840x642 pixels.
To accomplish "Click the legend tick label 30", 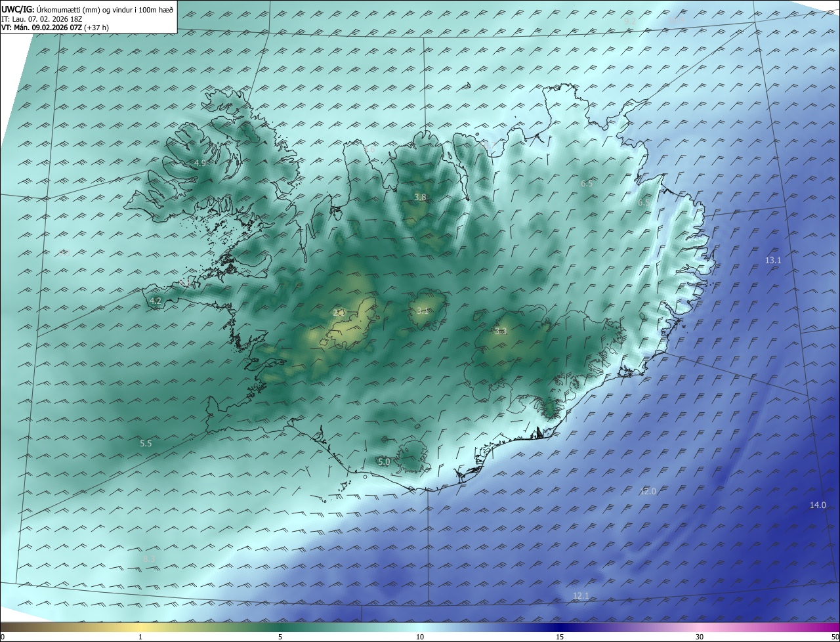I will [700, 637].
